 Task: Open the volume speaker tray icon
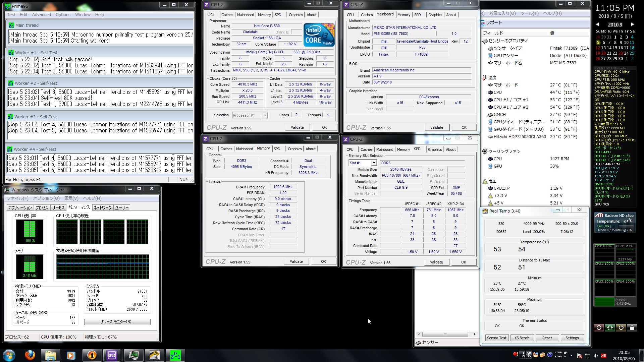point(595,356)
